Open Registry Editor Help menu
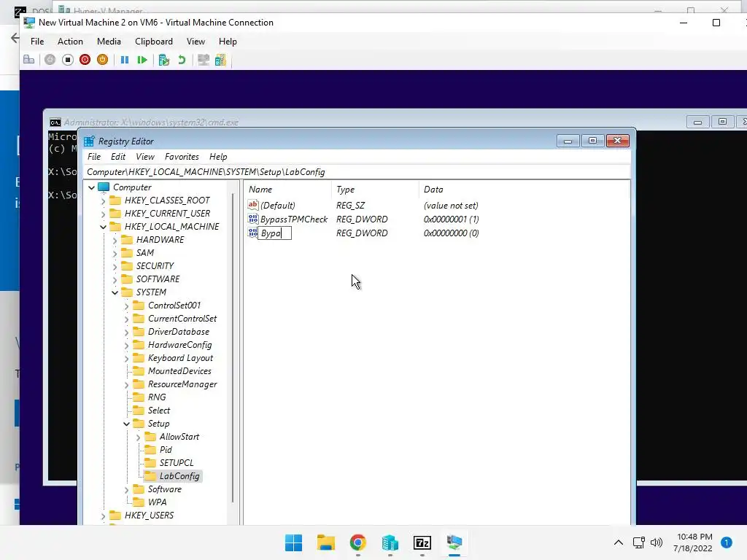747x560 pixels. click(218, 157)
